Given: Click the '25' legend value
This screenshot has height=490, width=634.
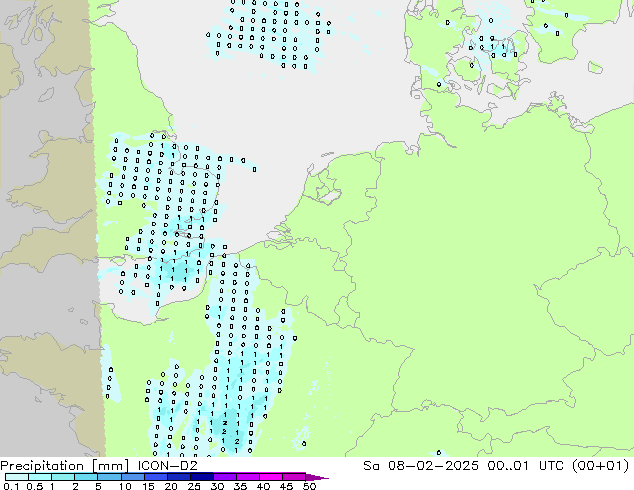Looking at the screenshot, I should (x=194, y=486).
